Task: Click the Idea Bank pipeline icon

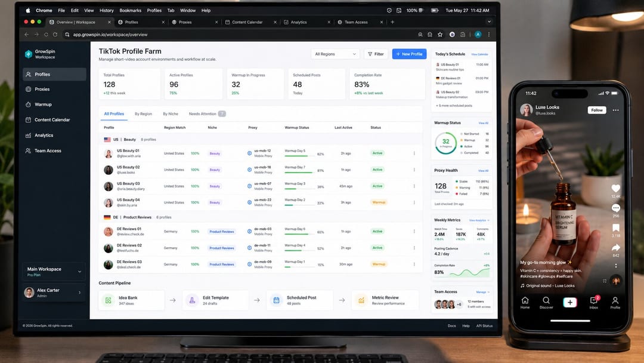Action: [x=109, y=300]
